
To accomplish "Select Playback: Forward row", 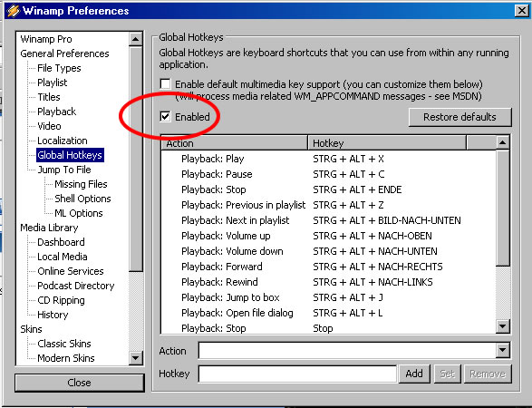I will pyautogui.click(x=328, y=267).
